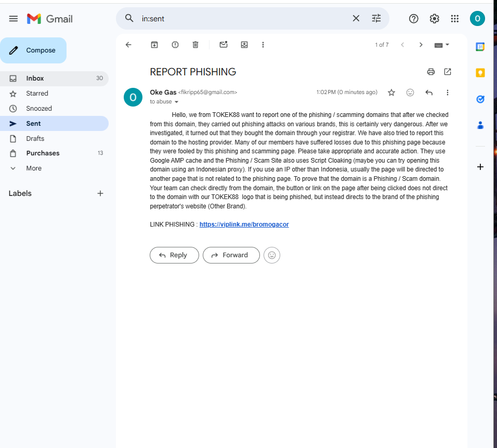Open the Support help icon

coord(413,19)
